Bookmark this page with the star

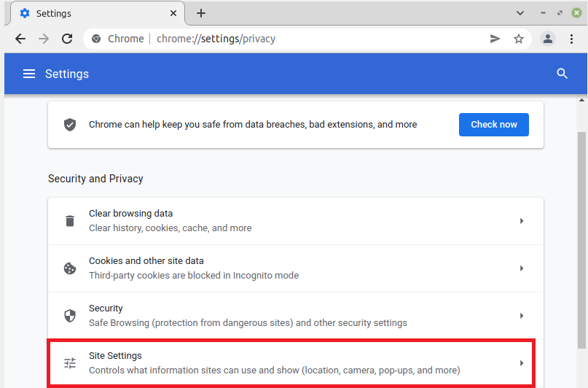tap(519, 39)
